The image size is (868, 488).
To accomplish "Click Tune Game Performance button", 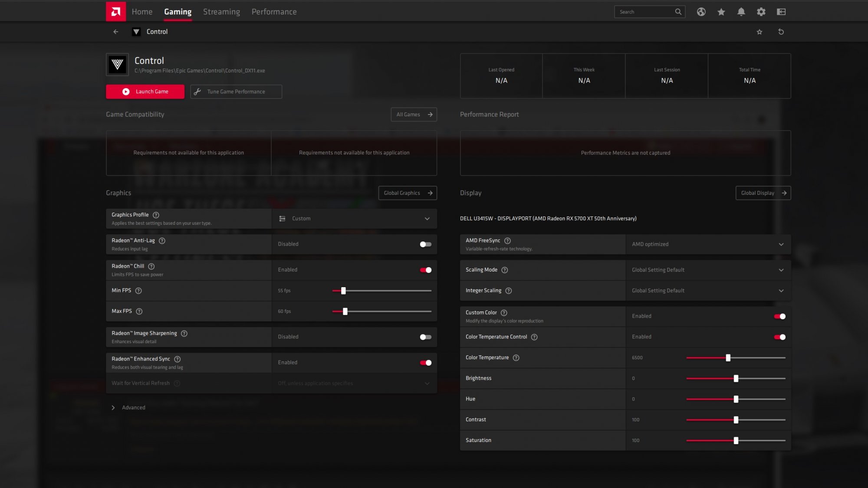I will click(x=236, y=92).
